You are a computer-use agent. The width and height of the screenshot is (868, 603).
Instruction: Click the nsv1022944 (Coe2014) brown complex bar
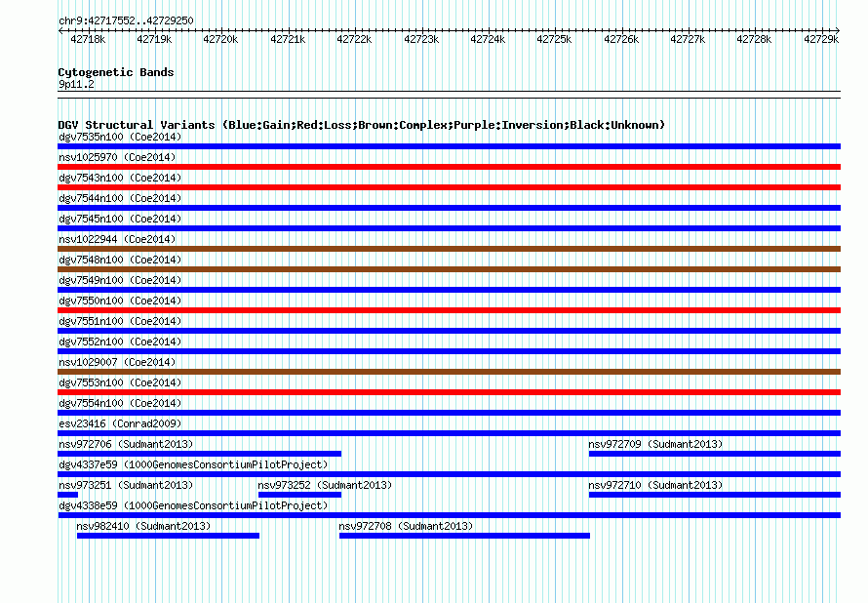tap(449, 249)
